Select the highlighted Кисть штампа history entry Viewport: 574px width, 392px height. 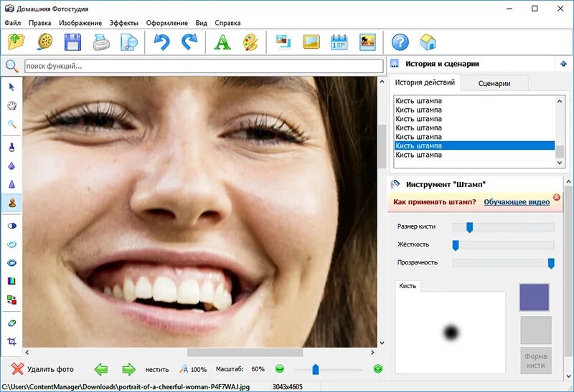(474, 145)
